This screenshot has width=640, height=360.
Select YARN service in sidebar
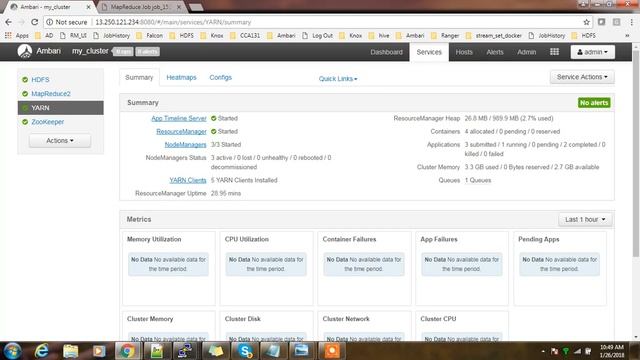coord(60,108)
